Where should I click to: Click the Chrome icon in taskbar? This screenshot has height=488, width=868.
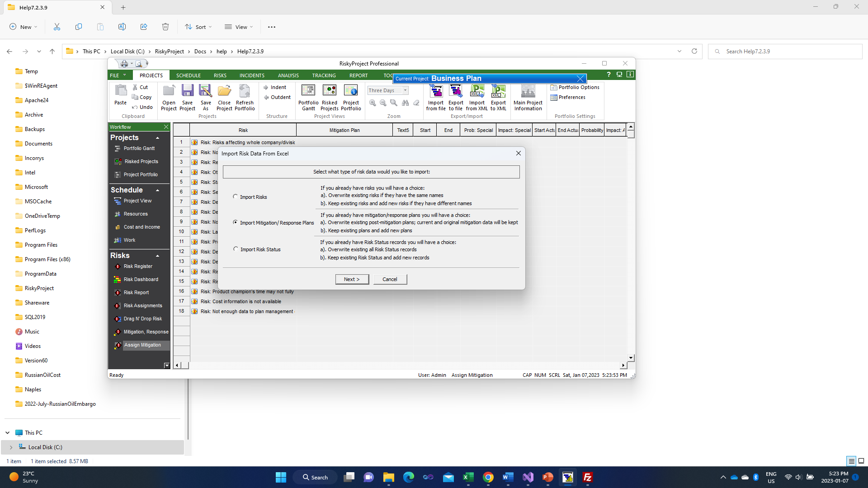coord(488,477)
